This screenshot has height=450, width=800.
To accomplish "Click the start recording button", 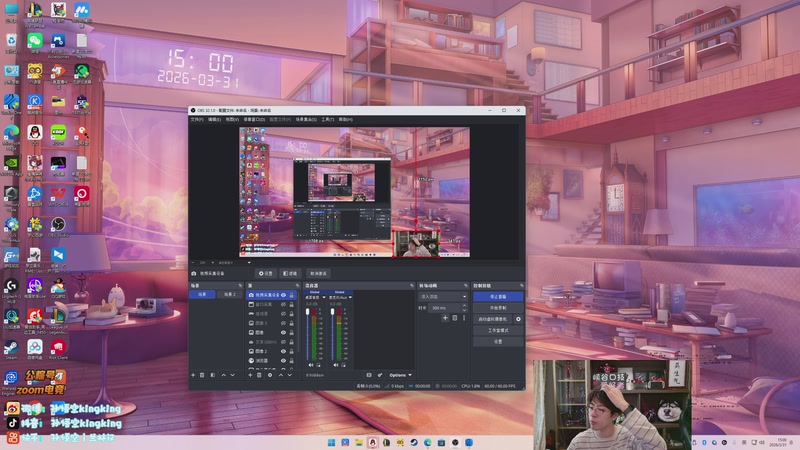I will pyautogui.click(x=498, y=308).
